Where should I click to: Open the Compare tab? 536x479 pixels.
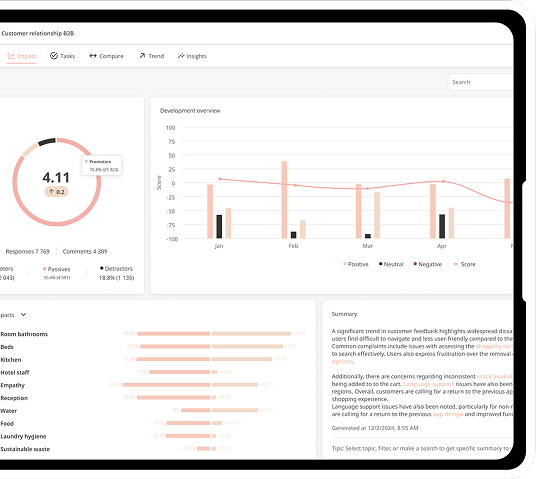[106, 56]
